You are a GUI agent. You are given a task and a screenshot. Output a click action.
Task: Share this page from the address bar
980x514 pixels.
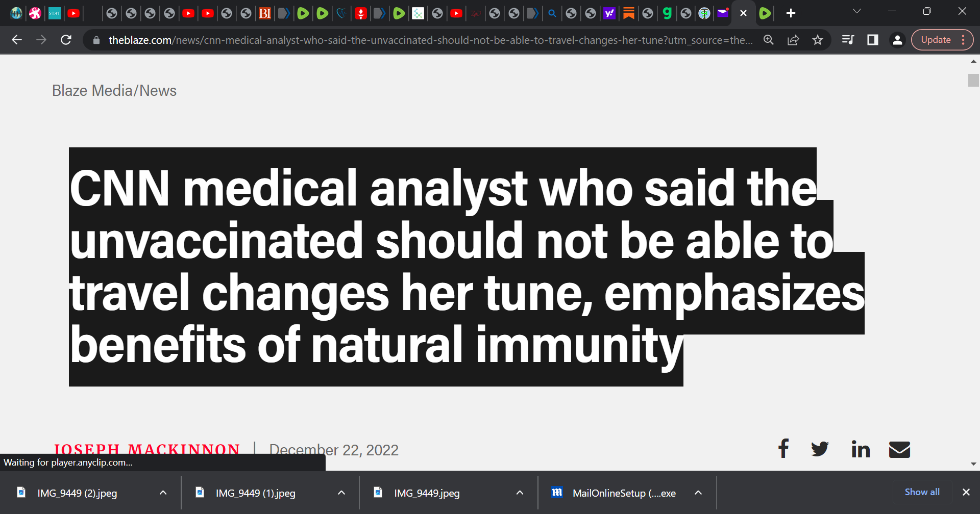pos(793,40)
